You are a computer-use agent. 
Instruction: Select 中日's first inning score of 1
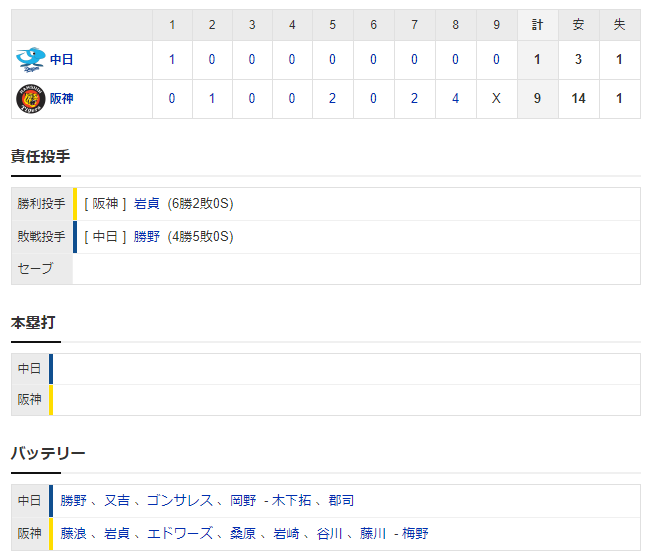pos(172,60)
